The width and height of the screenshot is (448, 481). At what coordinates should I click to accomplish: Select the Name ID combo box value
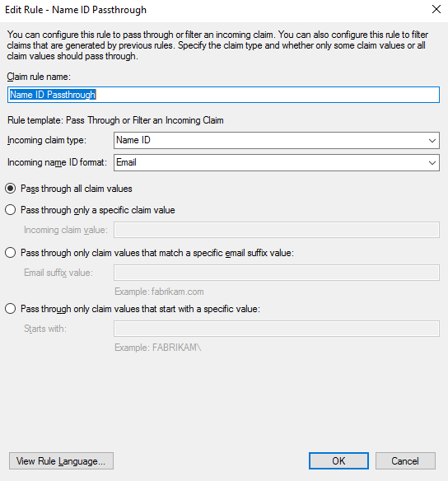point(276,141)
